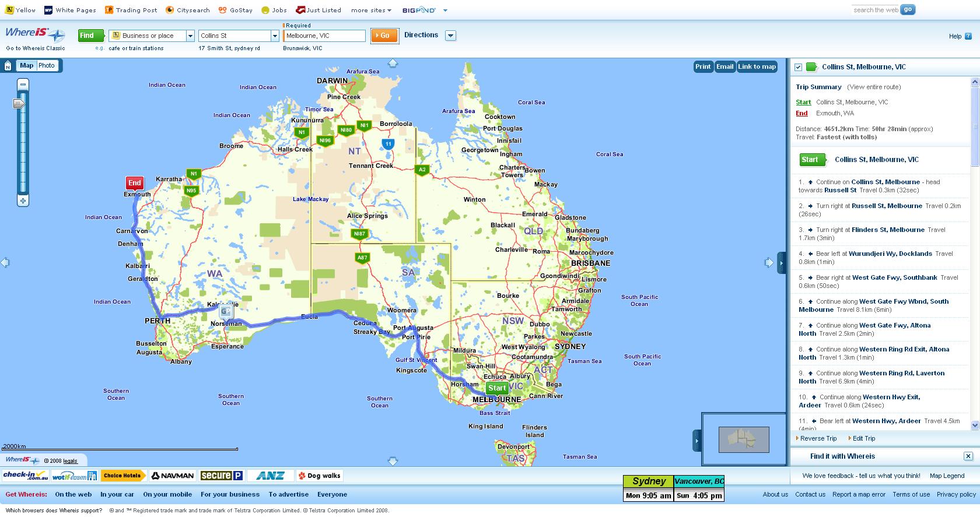The height and width of the screenshot is (517, 980).
Task: Click the blue route 11 shield in NT
Action: pyautogui.click(x=388, y=143)
